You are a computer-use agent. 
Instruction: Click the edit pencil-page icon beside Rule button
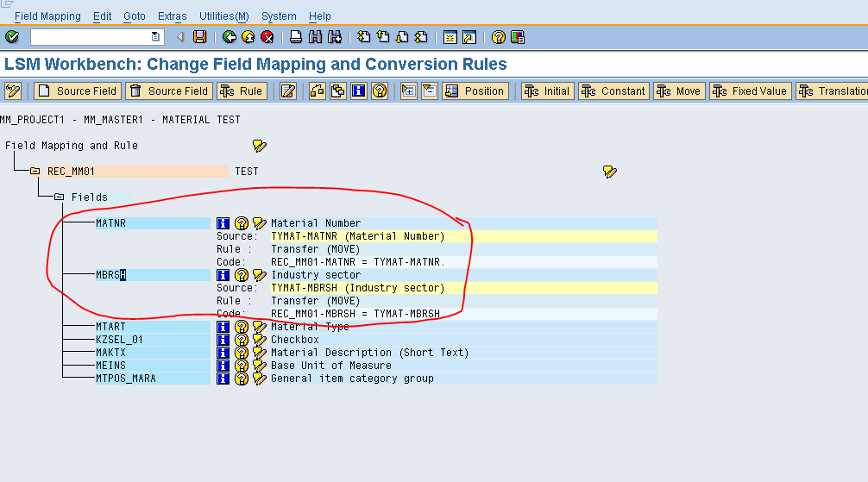[x=288, y=91]
